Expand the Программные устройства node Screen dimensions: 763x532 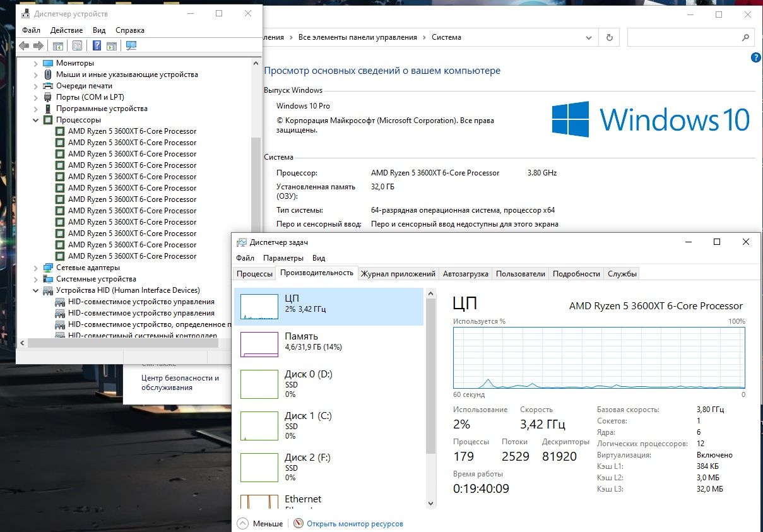pyautogui.click(x=35, y=109)
